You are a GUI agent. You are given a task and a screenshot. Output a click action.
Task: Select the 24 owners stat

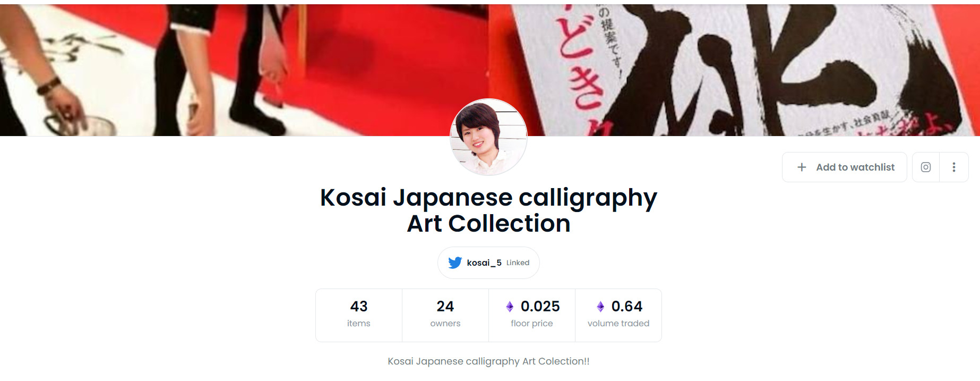[x=445, y=315]
